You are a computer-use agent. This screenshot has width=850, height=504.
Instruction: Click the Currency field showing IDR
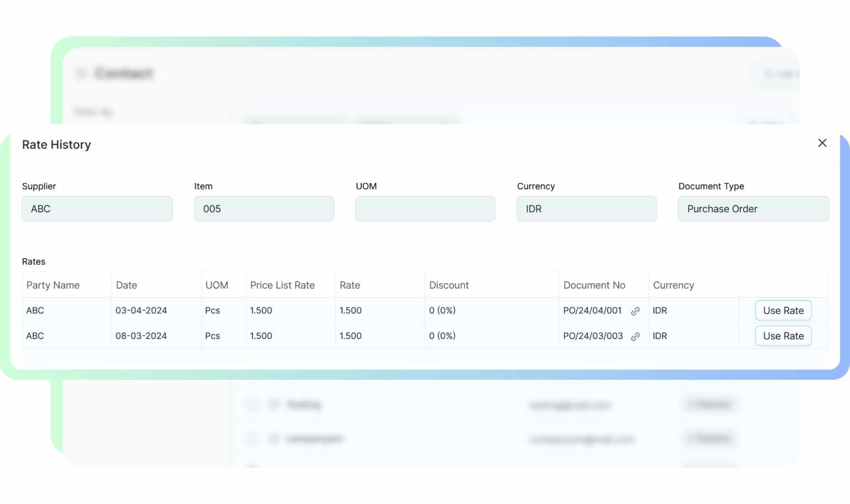(x=586, y=209)
